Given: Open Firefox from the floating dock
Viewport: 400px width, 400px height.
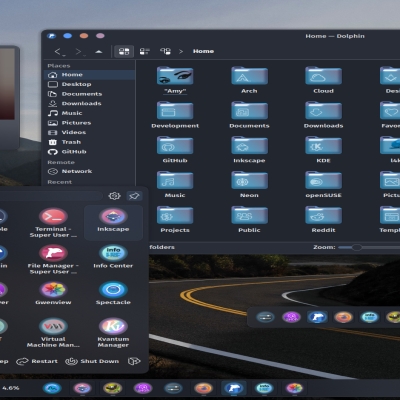Looking at the screenshot, I should [343, 317].
